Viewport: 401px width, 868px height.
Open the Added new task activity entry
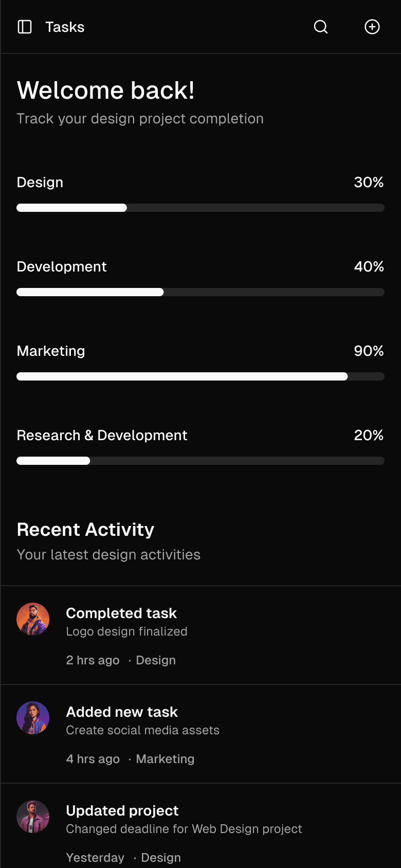point(200,734)
